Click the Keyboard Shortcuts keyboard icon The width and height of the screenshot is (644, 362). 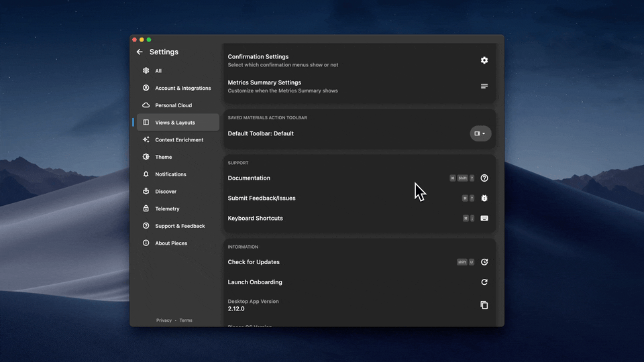tap(484, 219)
